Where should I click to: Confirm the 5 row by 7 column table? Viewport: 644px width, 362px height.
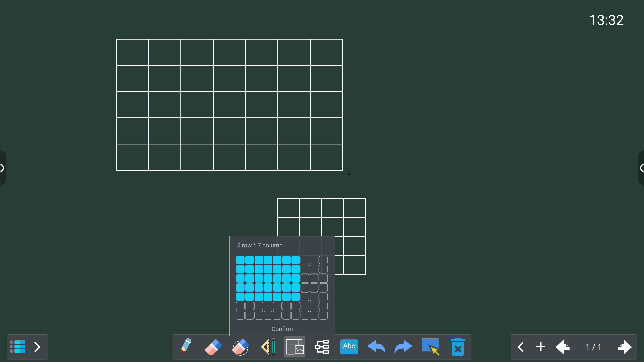pos(282,329)
